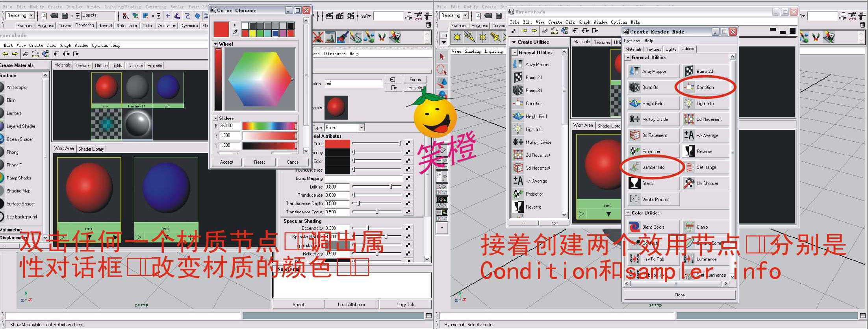Create a Height Field node in Create Render Node
The image size is (868, 329).
[x=653, y=104]
